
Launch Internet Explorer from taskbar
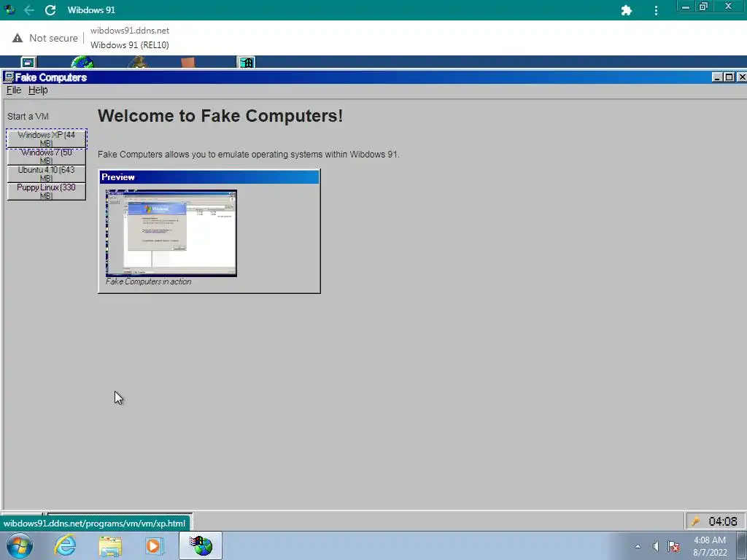[65, 545]
